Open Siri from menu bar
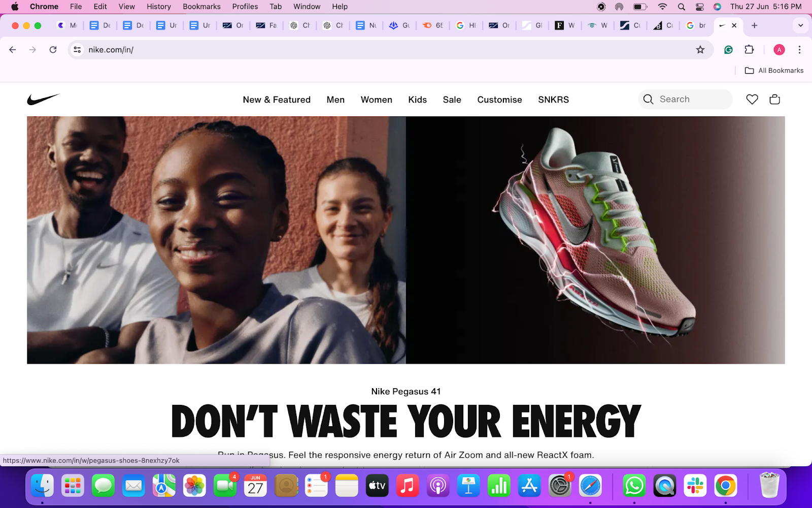Screen dimensions: 812x508 717,7
